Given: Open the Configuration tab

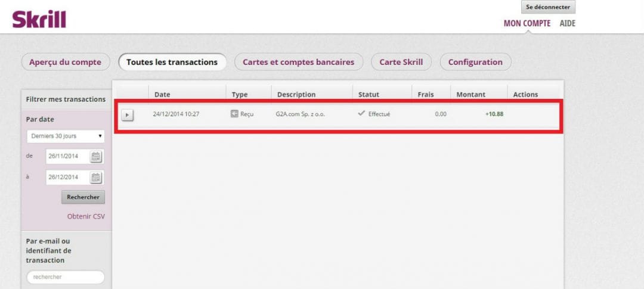Looking at the screenshot, I should (475, 62).
